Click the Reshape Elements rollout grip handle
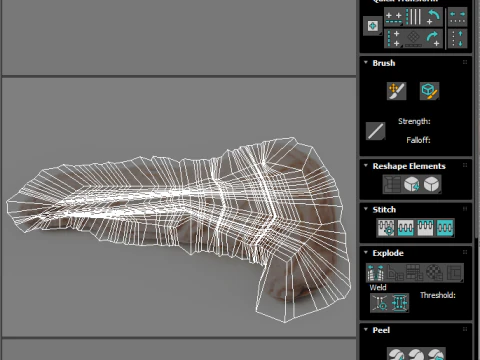The height and width of the screenshot is (360, 480). pos(465,165)
